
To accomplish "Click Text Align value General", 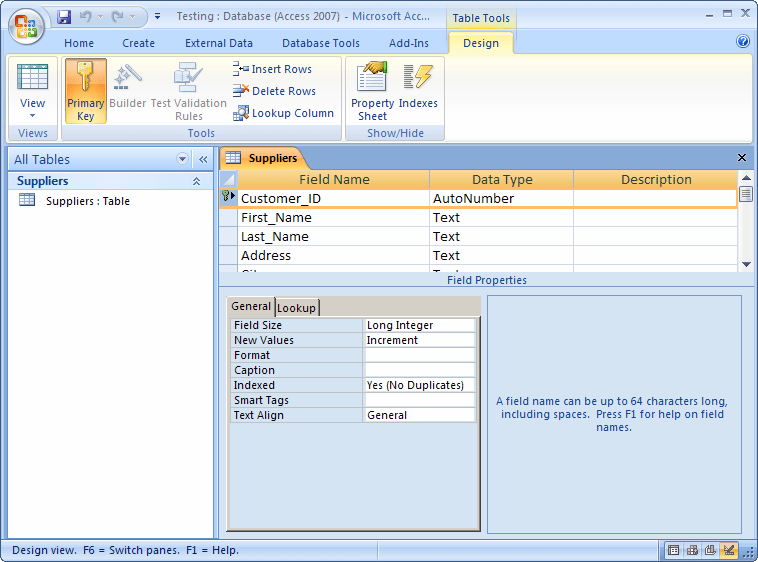I will [419, 415].
